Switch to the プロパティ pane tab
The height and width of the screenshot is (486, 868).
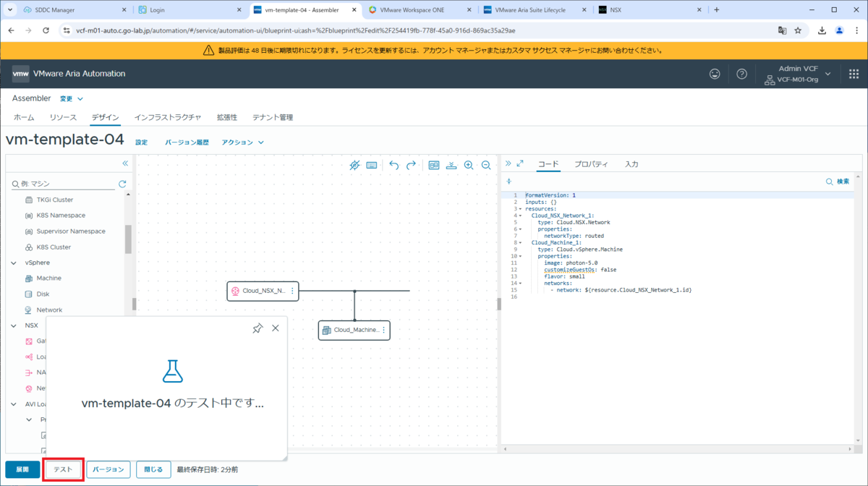591,164
